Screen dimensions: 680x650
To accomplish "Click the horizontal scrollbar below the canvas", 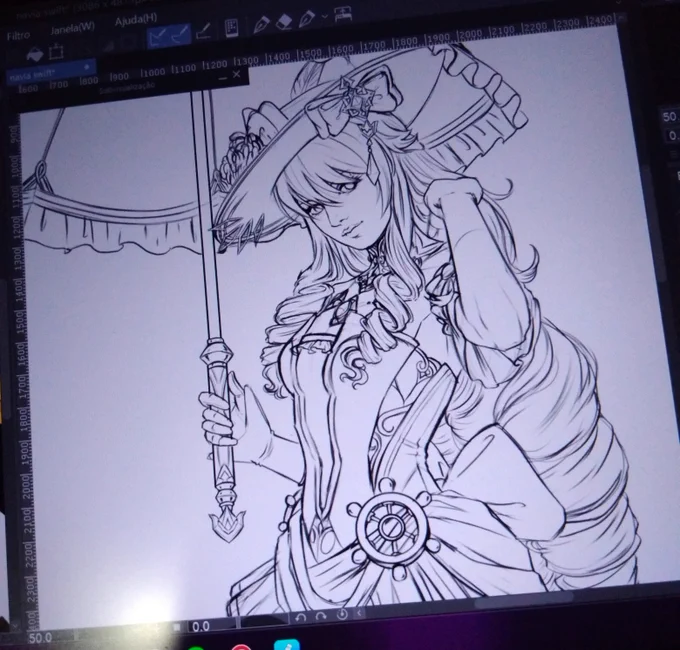I will click(523, 602).
